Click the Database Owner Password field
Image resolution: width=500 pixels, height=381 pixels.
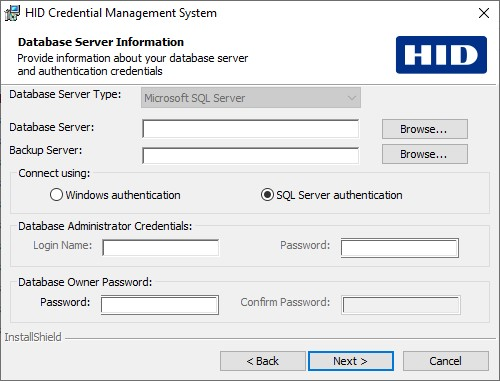[x=160, y=305]
